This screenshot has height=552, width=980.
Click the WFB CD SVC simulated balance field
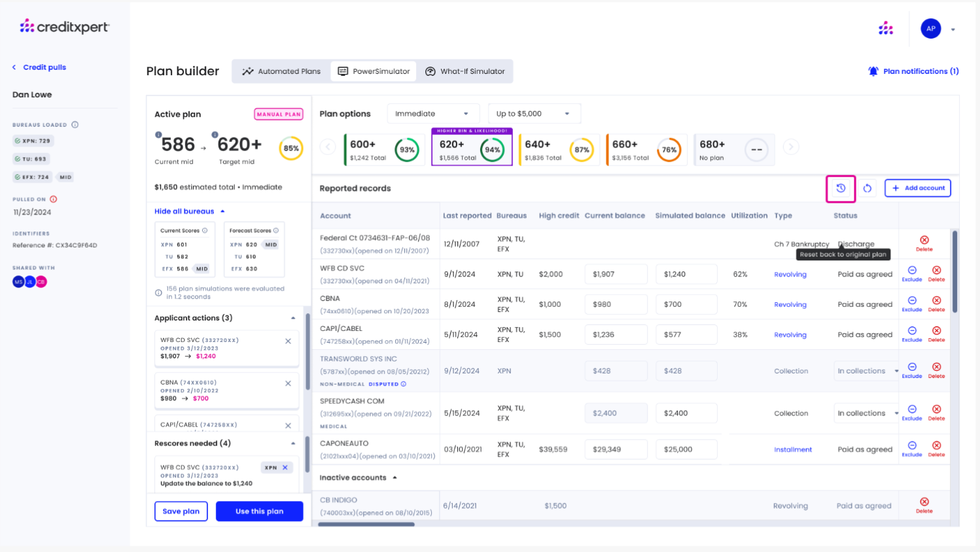[686, 274]
